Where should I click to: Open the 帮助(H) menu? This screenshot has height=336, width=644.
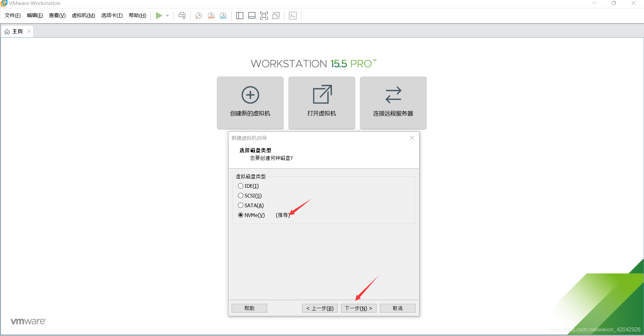[x=138, y=15]
